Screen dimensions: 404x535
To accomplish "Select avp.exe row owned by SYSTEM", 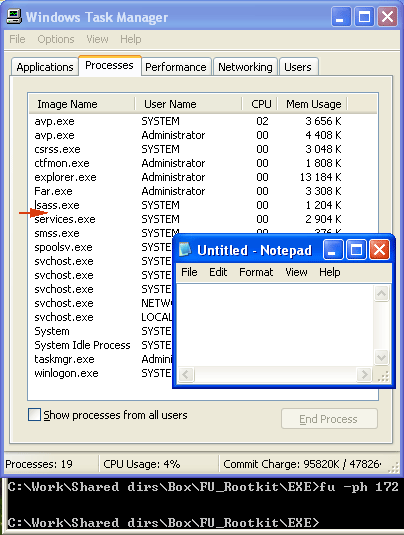I will pos(203,121).
